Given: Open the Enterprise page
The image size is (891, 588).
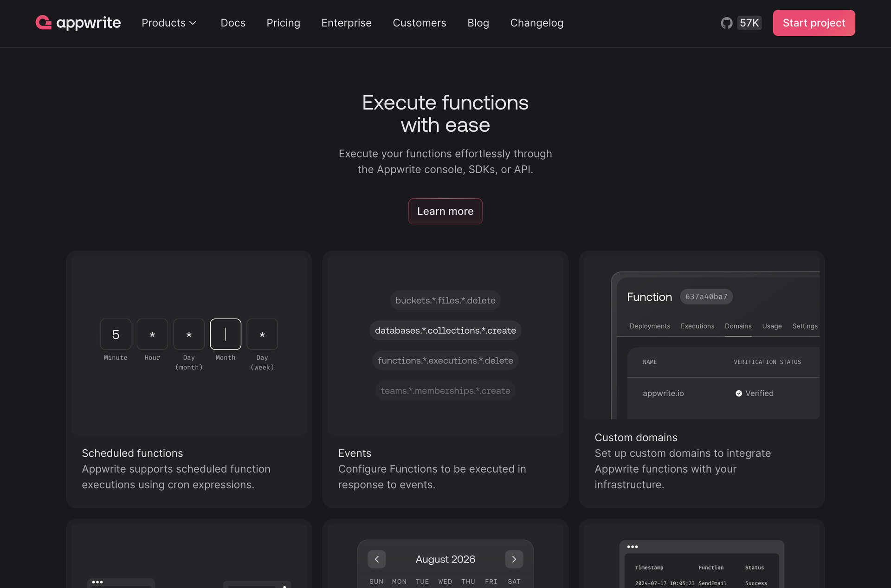Looking at the screenshot, I should pyautogui.click(x=347, y=23).
